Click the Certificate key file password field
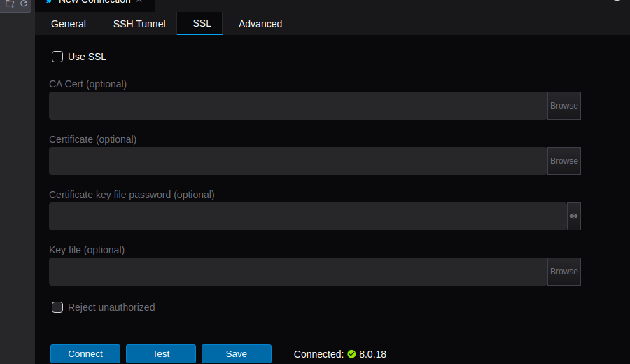Viewport: 630px width, 364px height. pyautogui.click(x=307, y=216)
